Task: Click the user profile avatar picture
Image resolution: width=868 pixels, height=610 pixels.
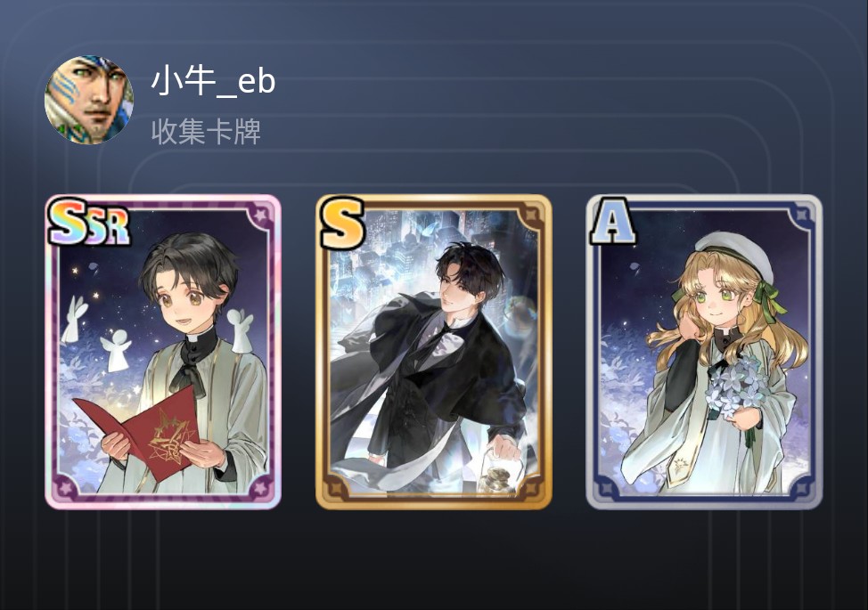Action: coord(88,100)
